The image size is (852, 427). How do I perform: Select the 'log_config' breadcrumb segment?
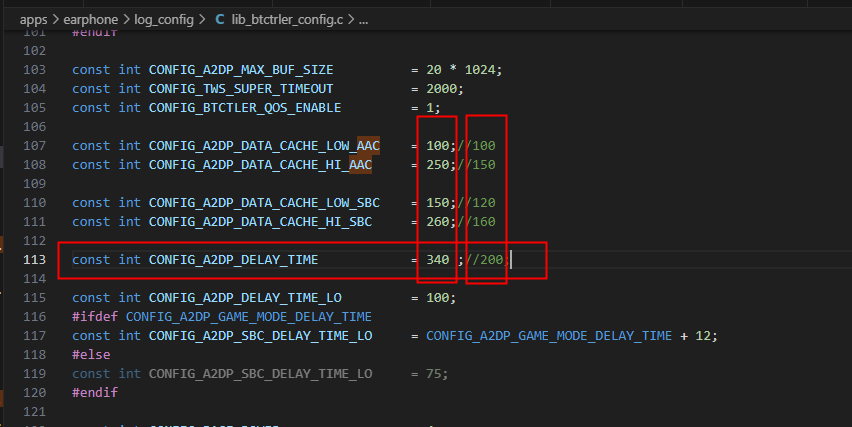click(164, 20)
